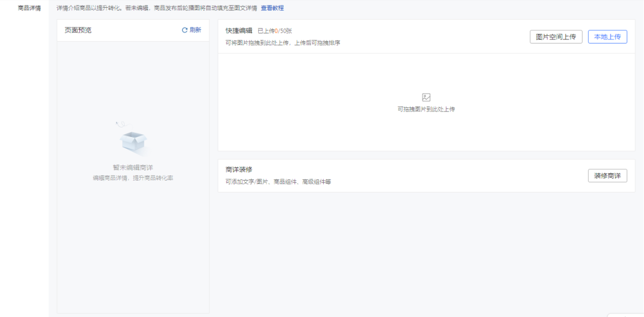Click the image placeholder icon in upload area
644x317 pixels.
[x=426, y=97]
